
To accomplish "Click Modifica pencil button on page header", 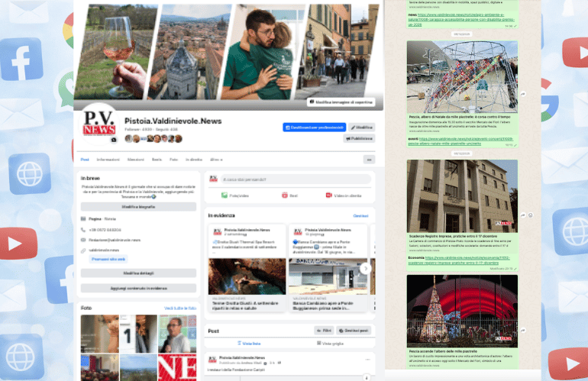I will click(x=361, y=128).
